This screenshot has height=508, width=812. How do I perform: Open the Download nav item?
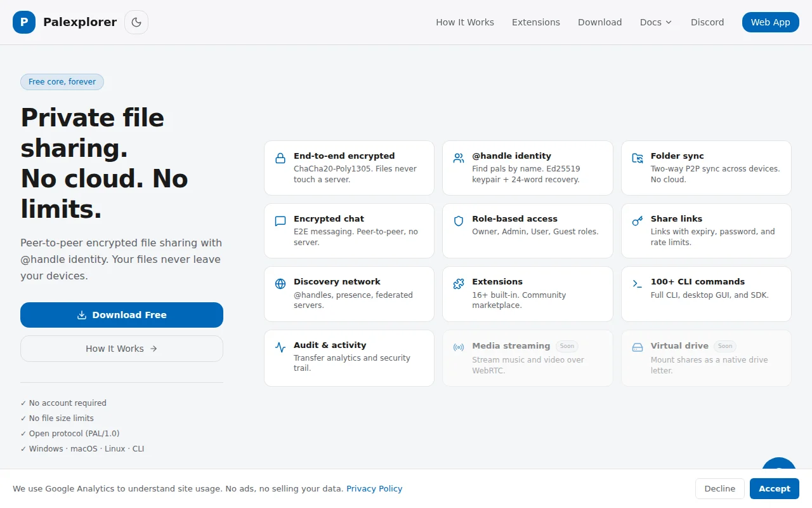pyautogui.click(x=599, y=22)
